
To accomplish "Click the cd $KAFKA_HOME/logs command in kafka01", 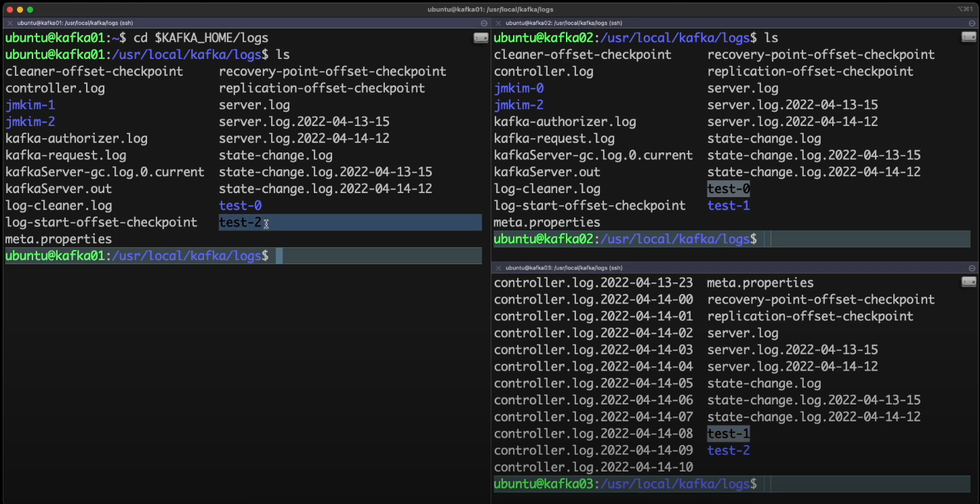I will click(x=201, y=38).
